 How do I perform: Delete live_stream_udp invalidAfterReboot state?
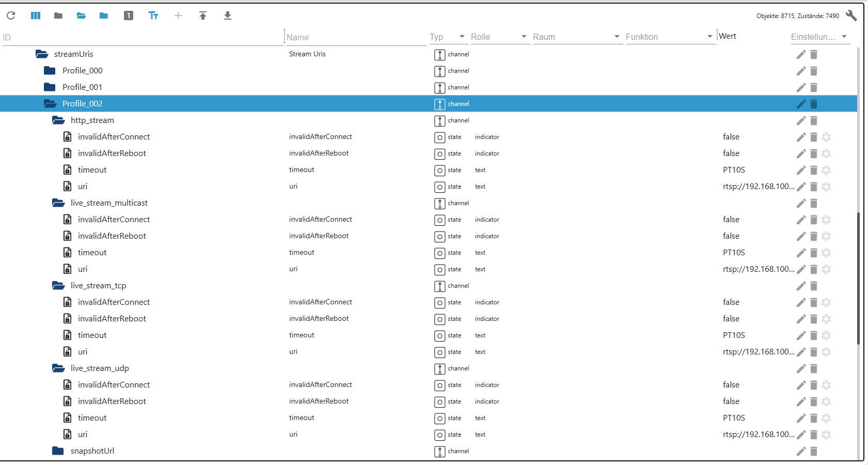[814, 401]
